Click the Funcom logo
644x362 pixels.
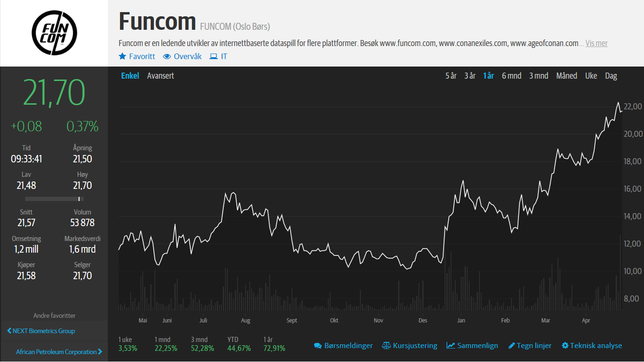[54, 33]
